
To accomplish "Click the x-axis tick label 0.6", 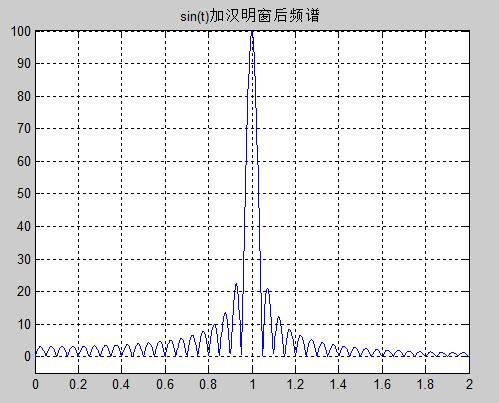I will tap(165, 385).
